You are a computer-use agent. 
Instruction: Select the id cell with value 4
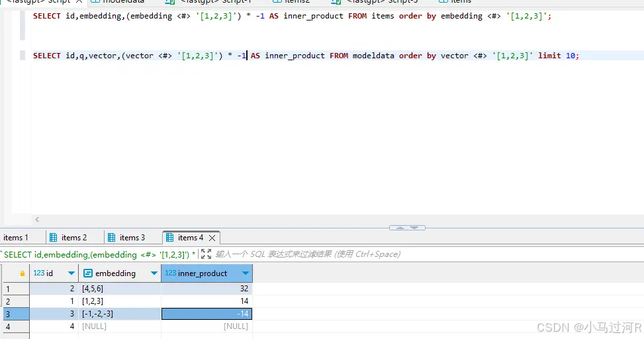tap(54, 326)
